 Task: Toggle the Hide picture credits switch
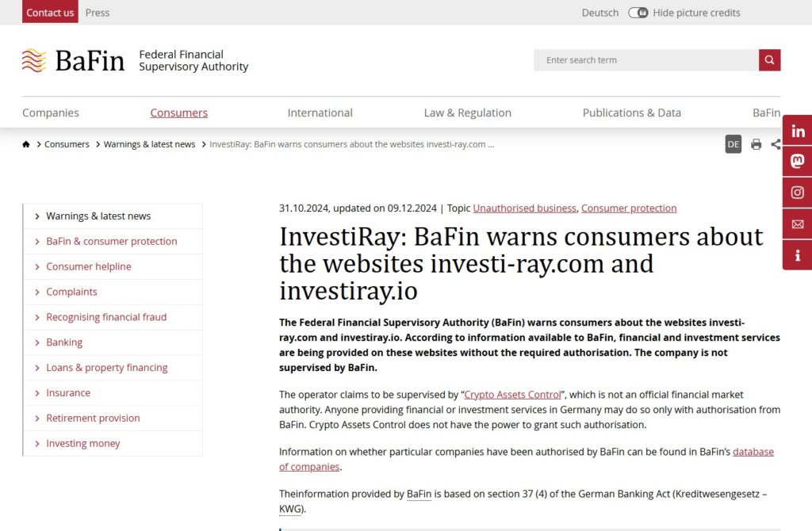click(639, 13)
